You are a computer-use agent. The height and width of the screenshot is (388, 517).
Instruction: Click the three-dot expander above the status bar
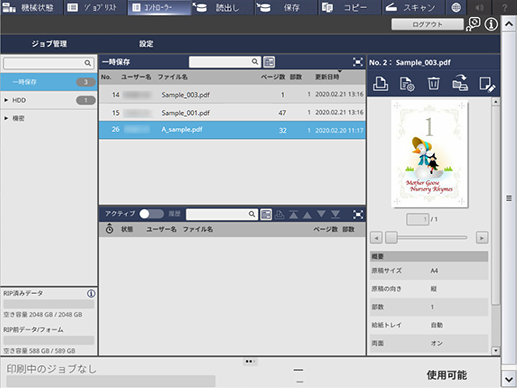point(250,361)
